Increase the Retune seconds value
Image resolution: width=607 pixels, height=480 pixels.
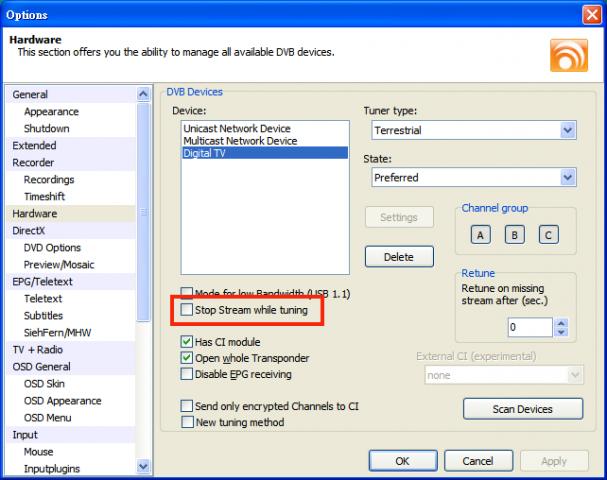[x=560, y=323]
